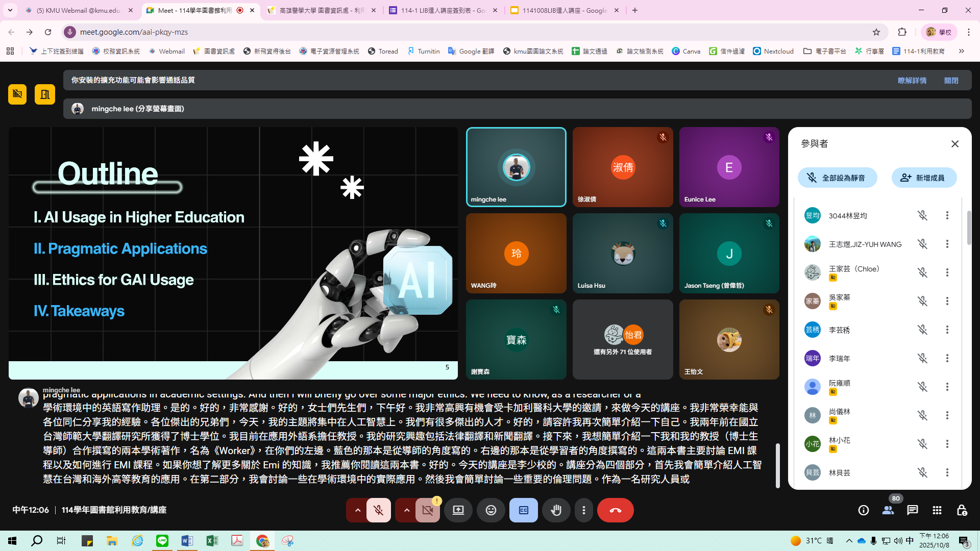Open Excel from the Windows taskbar
Viewport: 980px width, 551px height.
pos(212,541)
